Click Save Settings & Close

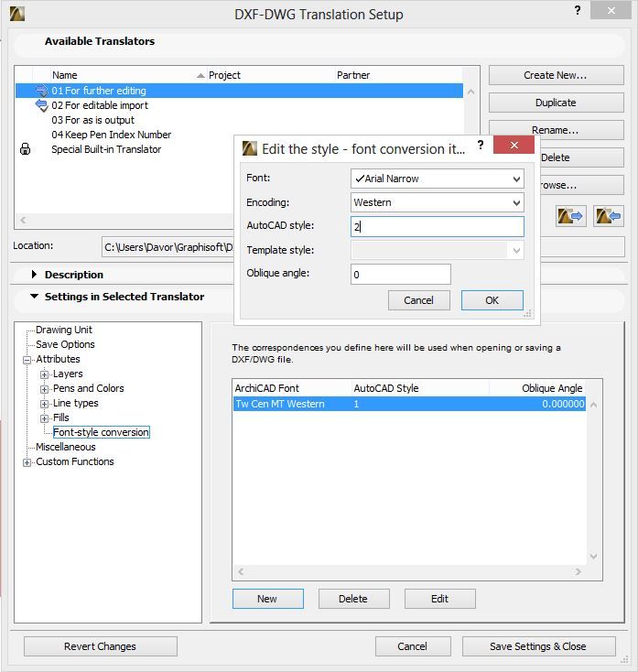click(538, 646)
